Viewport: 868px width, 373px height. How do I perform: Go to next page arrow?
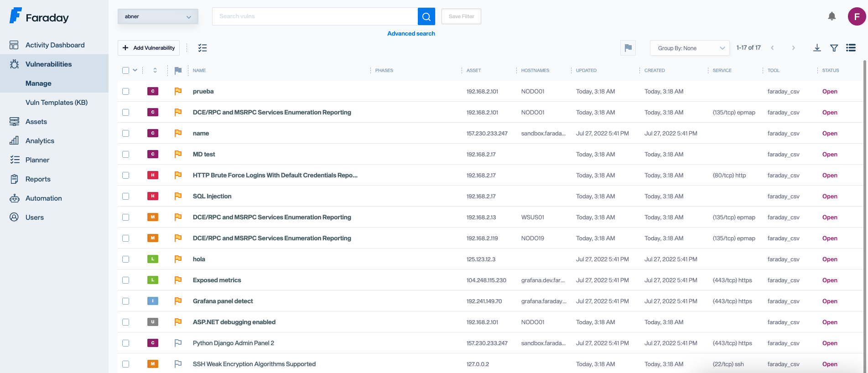point(793,48)
